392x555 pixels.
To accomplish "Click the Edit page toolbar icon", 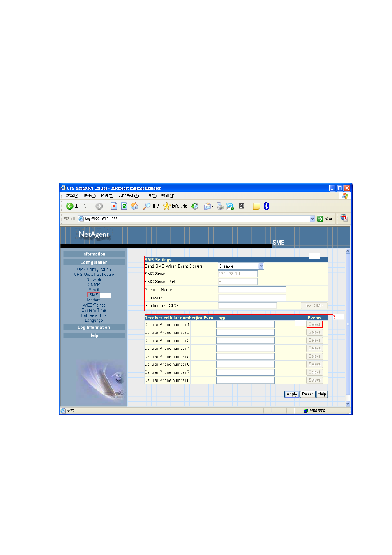I will (x=230, y=206).
